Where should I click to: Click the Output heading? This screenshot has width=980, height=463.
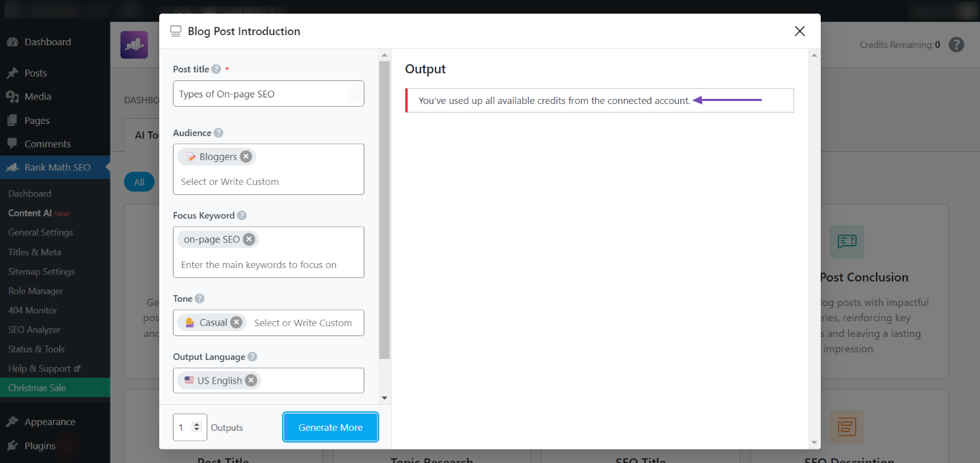425,69
